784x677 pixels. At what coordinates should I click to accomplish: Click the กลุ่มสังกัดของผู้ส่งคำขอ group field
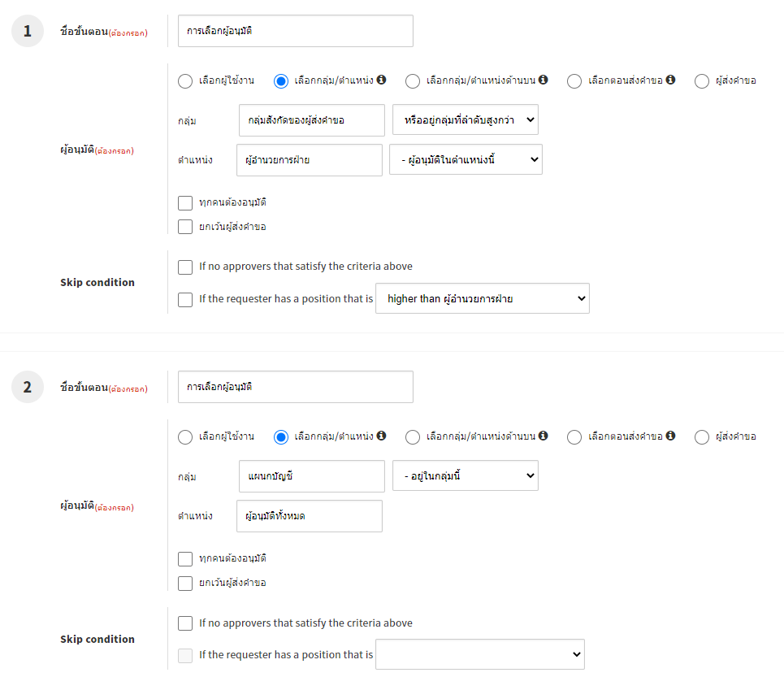[x=312, y=119]
